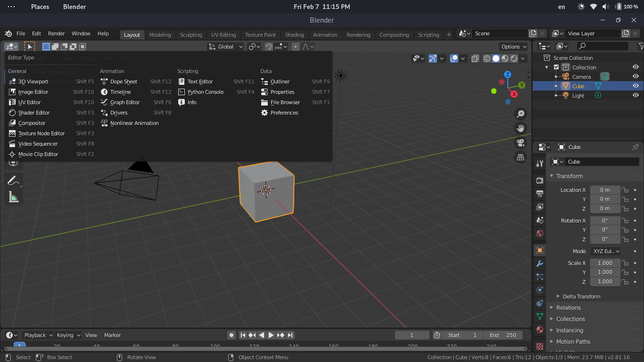Image resolution: width=644 pixels, height=362 pixels.
Task: Select the Annotate tool in toolbar
Action: pos(13,181)
